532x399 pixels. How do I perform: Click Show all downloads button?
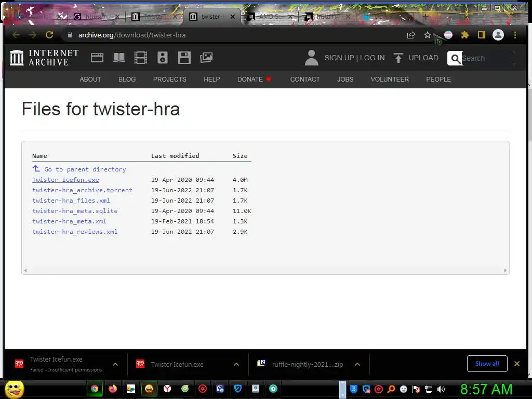487,364
